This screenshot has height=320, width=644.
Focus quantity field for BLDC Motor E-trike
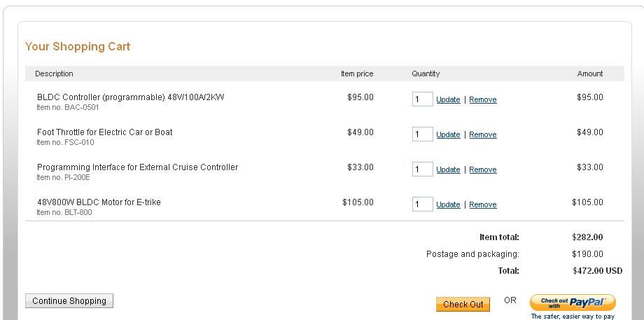pos(423,204)
